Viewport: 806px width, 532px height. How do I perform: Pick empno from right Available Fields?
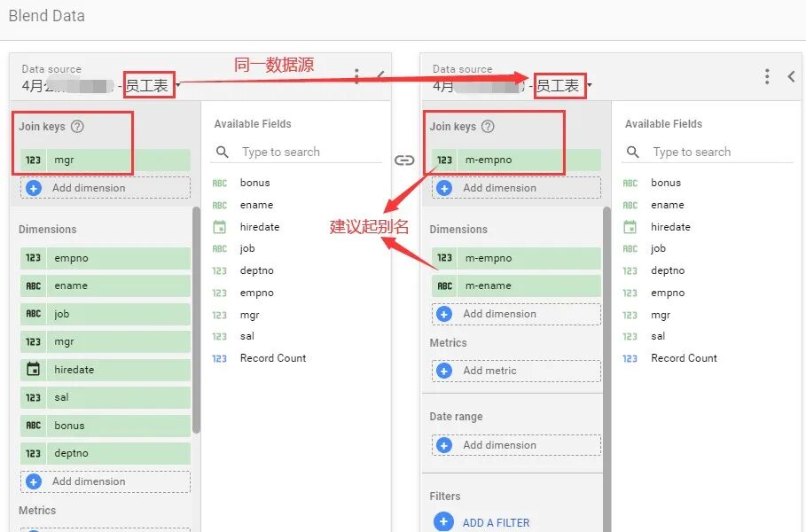667,293
